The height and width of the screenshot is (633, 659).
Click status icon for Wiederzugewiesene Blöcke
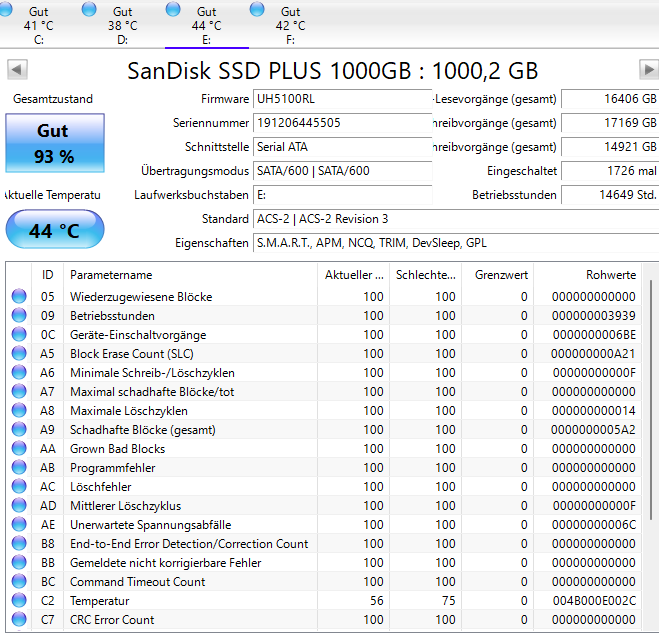19,296
